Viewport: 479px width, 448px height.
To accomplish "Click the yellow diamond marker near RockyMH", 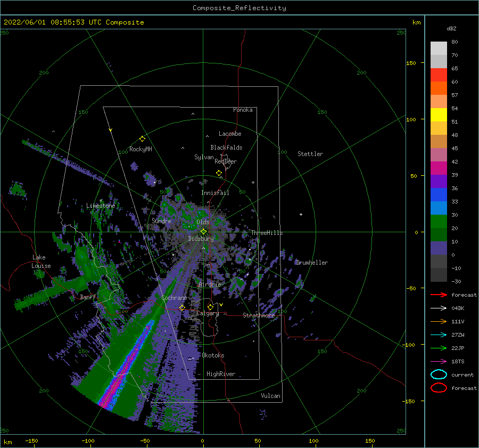I will [x=142, y=139].
